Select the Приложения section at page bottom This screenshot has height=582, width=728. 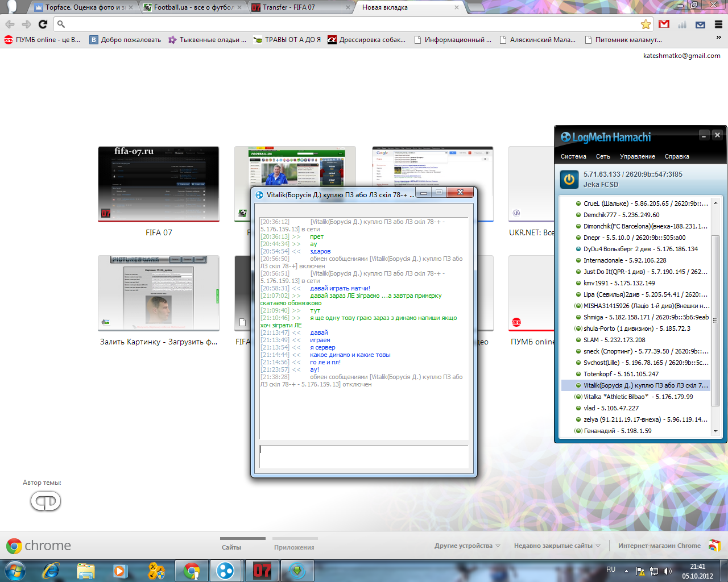click(294, 547)
